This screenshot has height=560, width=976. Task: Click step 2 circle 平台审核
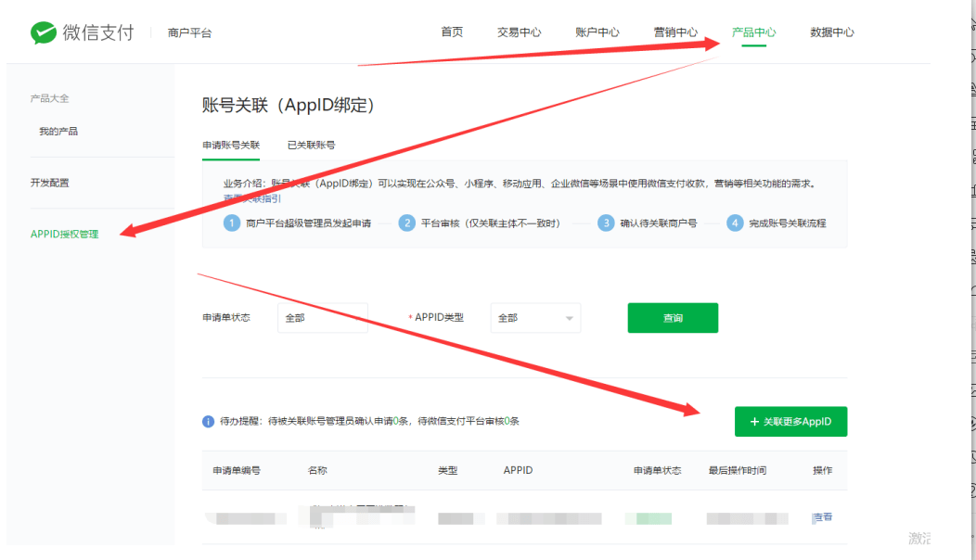tap(406, 223)
